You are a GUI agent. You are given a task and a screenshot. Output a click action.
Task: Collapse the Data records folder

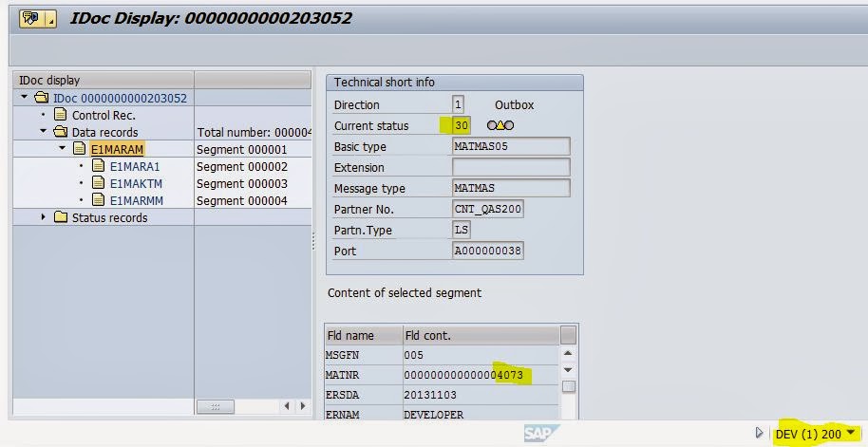pyautogui.click(x=43, y=131)
